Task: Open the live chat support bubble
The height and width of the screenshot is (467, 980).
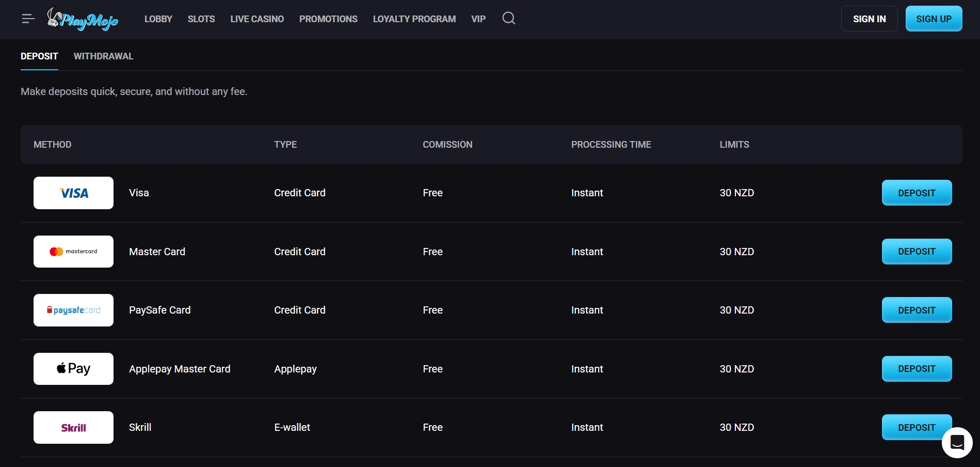Action: 957,443
